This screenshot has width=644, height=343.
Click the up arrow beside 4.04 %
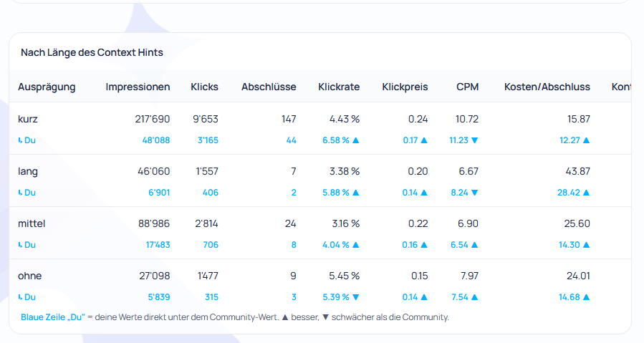[x=356, y=244]
